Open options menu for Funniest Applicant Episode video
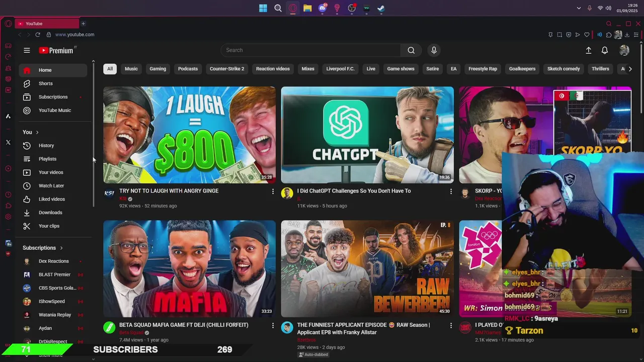Screen dimensions: 644x362 pyautogui.click(x=451, y=326)
